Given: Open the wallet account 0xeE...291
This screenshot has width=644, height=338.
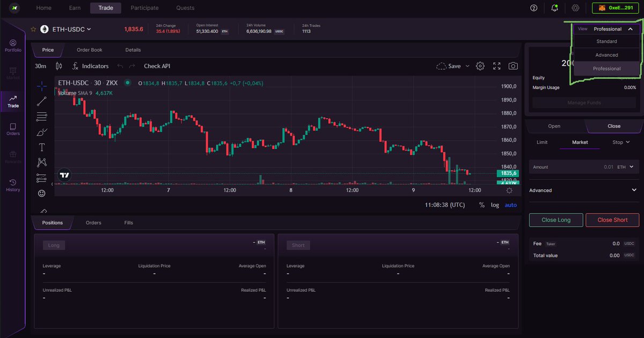Looking at the screenshot, I should tap(616, 8).
